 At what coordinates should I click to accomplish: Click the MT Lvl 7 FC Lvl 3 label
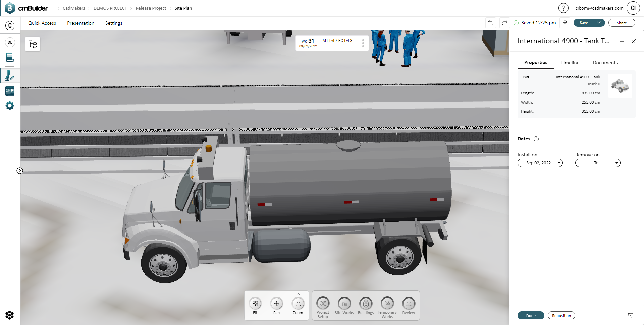(x=337, y=41)
